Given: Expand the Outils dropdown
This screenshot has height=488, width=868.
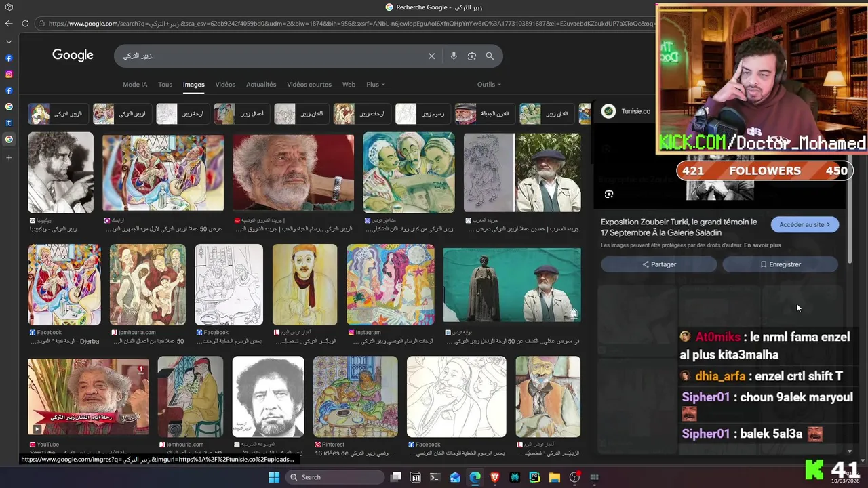Looking at the screenshot, I should pos(489,85).
